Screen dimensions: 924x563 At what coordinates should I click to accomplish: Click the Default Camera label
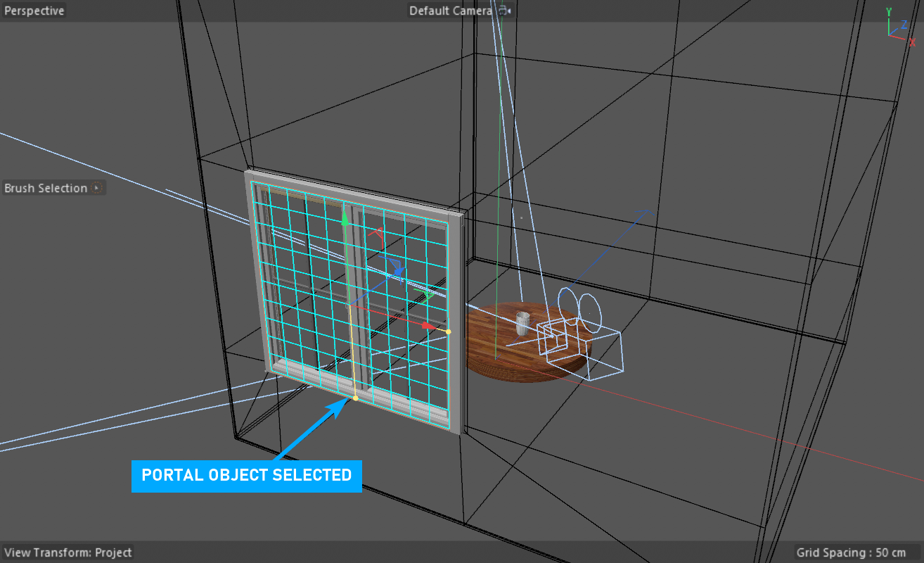(x=451, y=11)
